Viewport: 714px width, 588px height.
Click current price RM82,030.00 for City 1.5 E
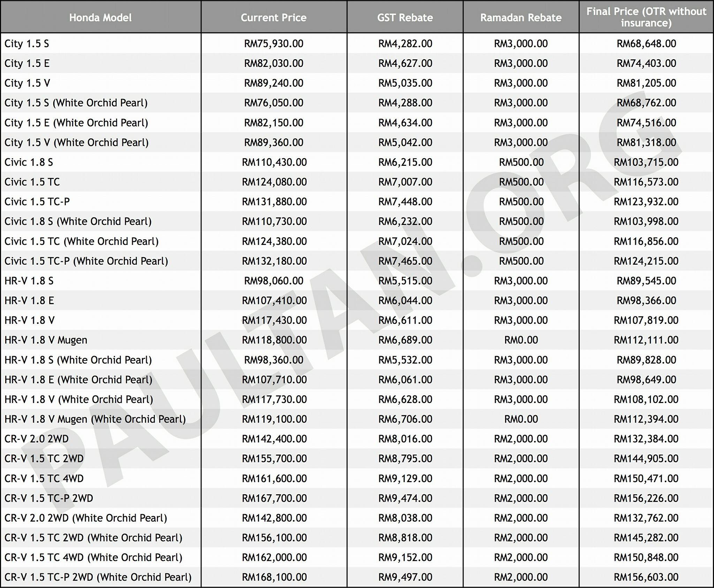point(274,63)
